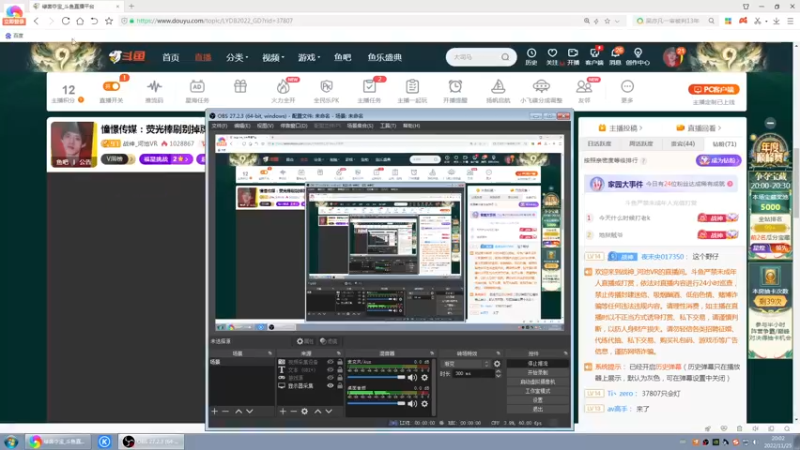Screen dimensions: 800x450
Task: Toggle lock of 显示器采集 source in OBS
Action: (340, 386)
